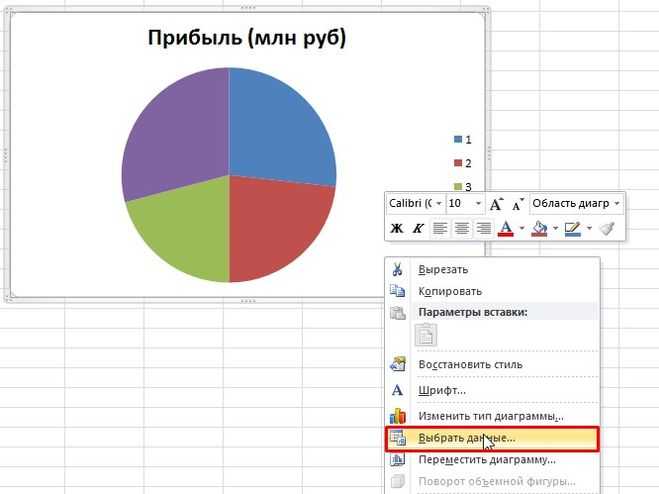Expand shape fill dropdown arrow
The image size is (659, 494).
555,228
